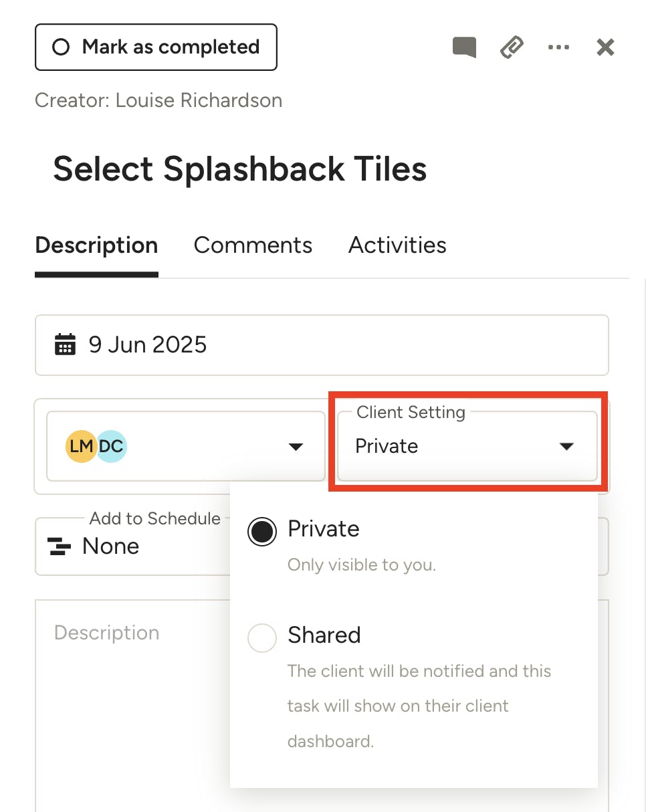The height and width of the screenshot is (812, 646).
Task: Select the Description tab
Action: pyautogui.click(x=96, y=245)
